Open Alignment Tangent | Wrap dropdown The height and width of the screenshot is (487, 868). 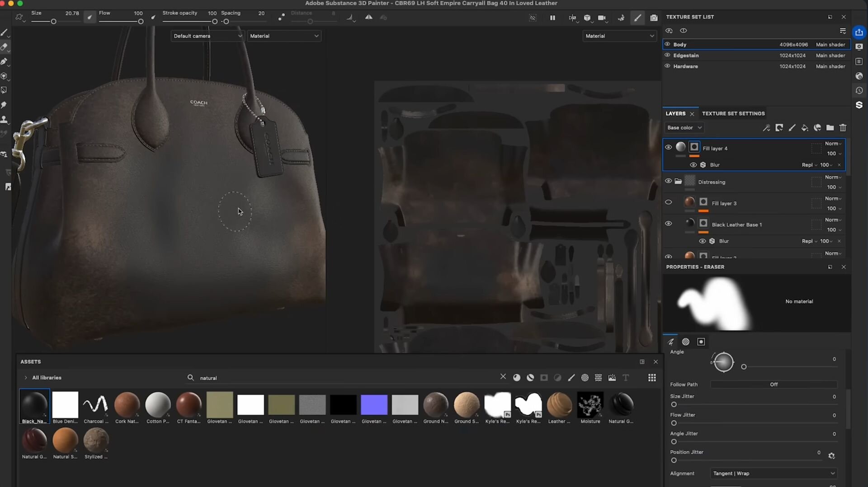coord(774,473)
